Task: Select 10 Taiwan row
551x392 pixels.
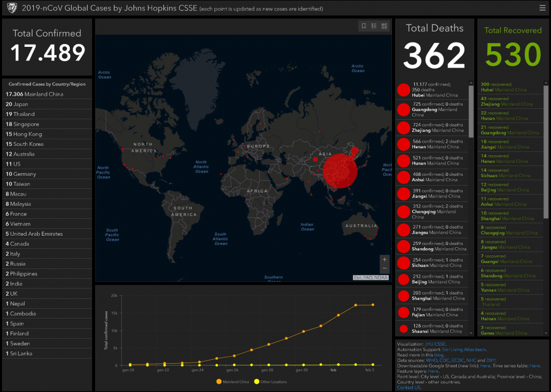Action: 47,183
